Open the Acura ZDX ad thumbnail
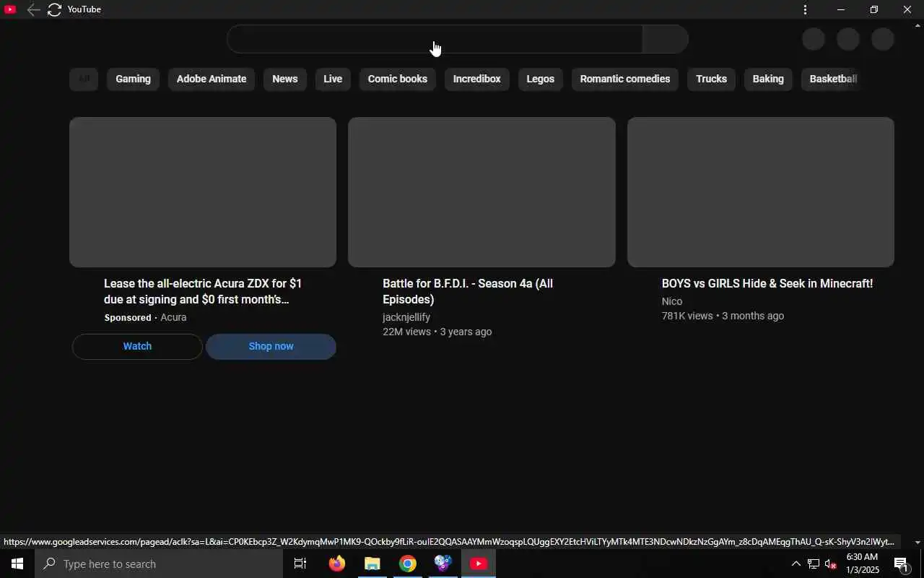The image size is (924, 578). point(203,192)
